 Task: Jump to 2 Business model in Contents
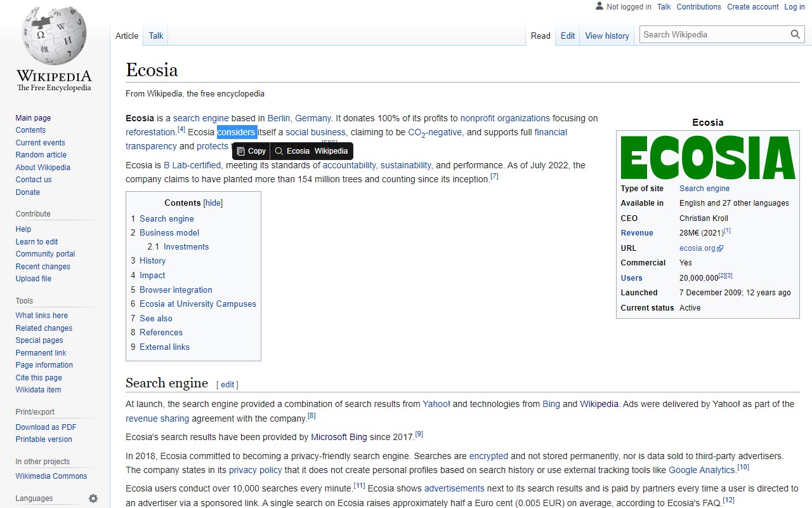coord(165,233)
